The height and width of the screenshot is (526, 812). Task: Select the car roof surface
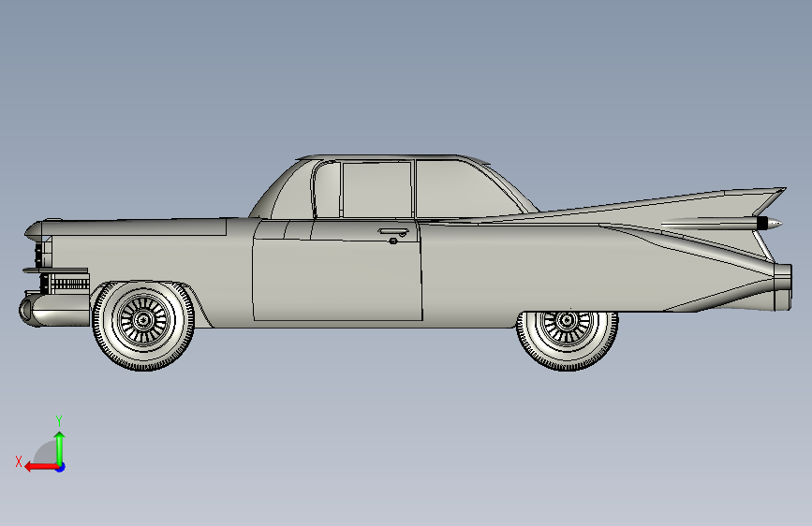pos(393,157)
